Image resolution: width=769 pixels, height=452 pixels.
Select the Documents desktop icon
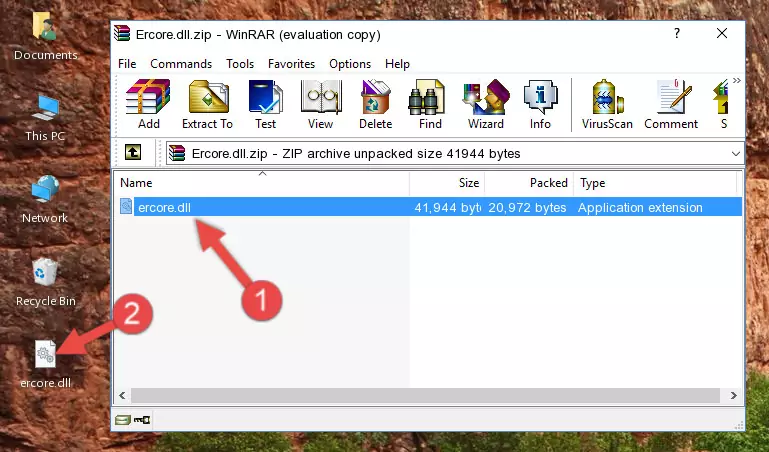point(46,37)
